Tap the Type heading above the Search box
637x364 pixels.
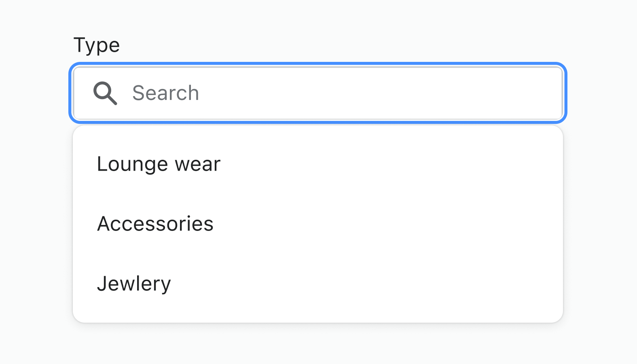click(x=97, y=45)
